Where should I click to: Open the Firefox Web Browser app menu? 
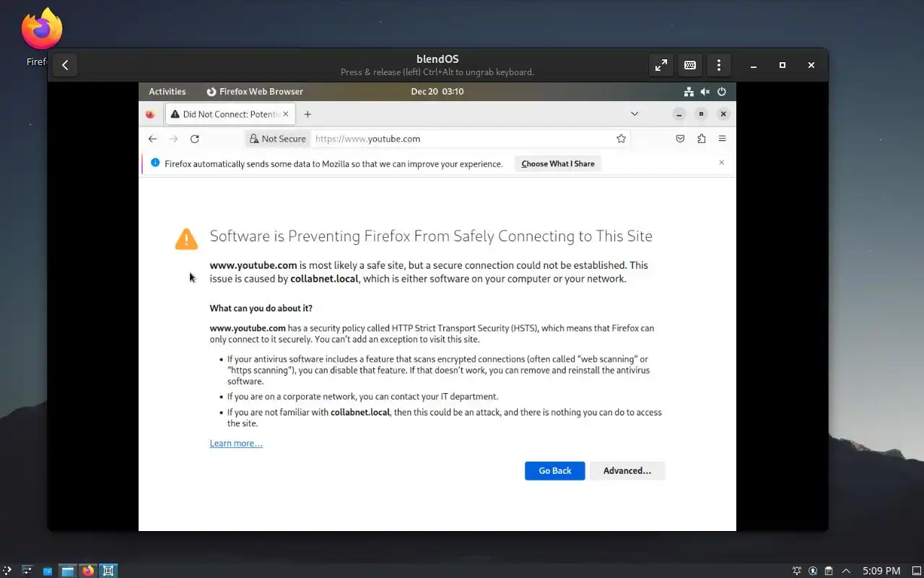255,92
